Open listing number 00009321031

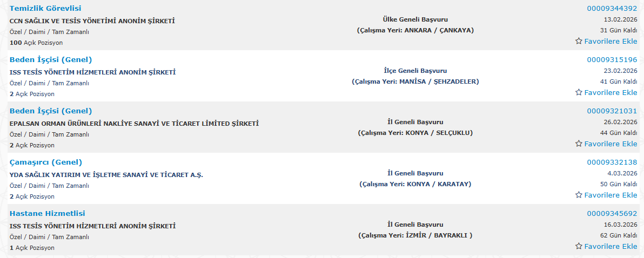pyautogui.click(x=612, y=111)
